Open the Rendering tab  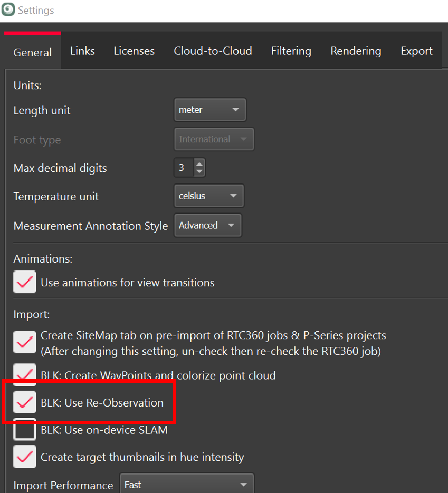coord(356,51)
